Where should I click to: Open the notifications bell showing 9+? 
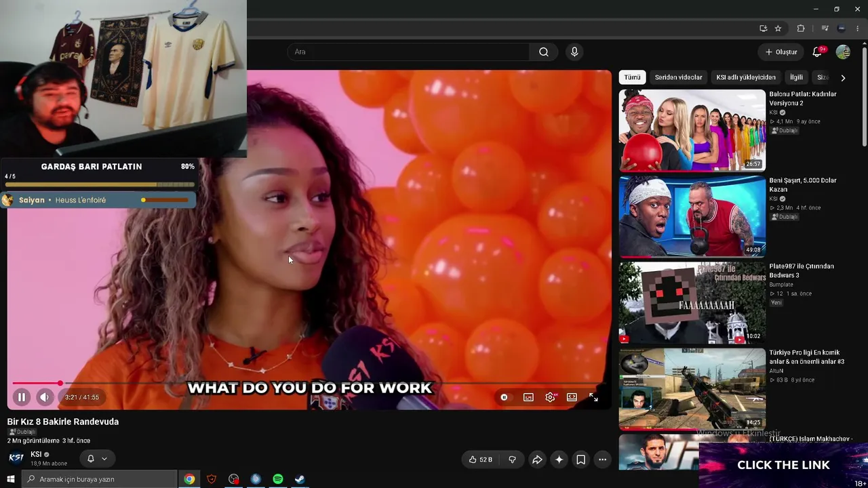click(x=817, y=52)
